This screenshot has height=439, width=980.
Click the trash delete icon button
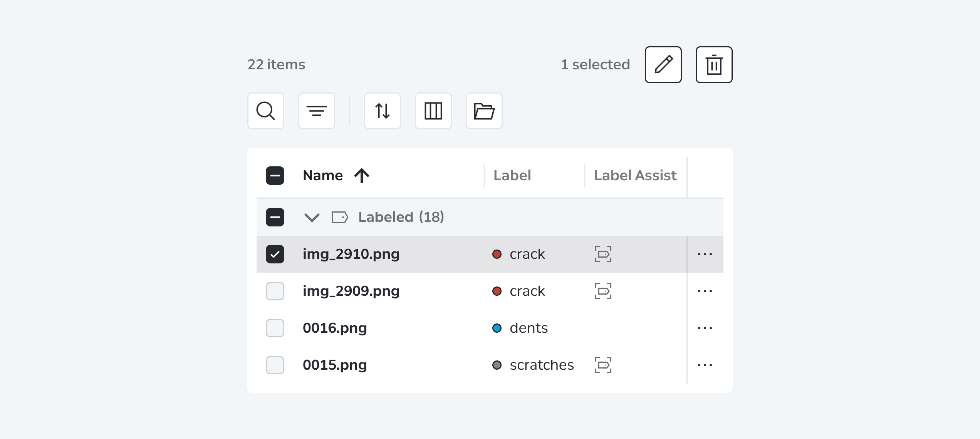pos(714,65)
